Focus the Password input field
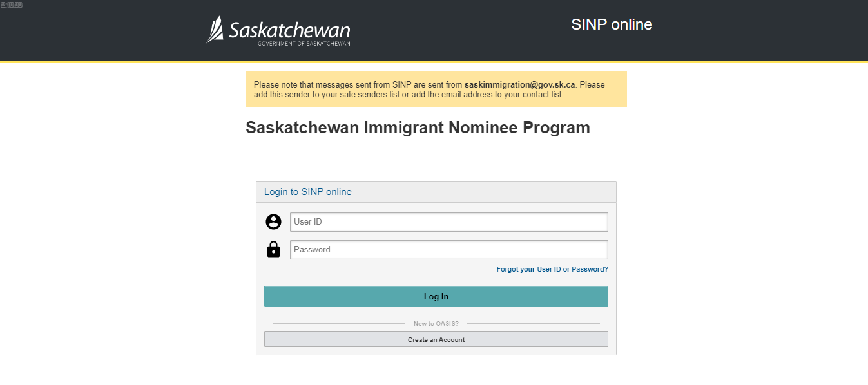This screenshot has height=385, width=868. (x=449, y=250)
